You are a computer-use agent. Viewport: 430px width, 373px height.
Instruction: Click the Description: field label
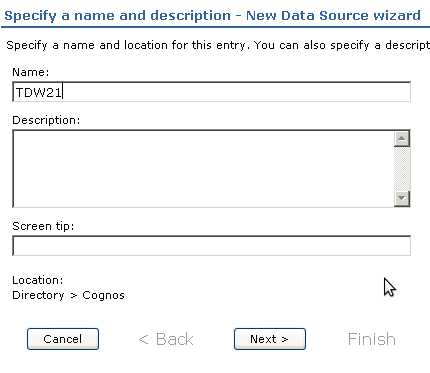point(46,120)
